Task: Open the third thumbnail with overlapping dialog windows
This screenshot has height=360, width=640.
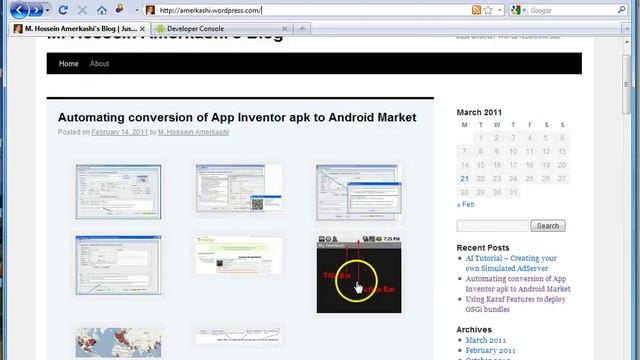Action: 359,192
